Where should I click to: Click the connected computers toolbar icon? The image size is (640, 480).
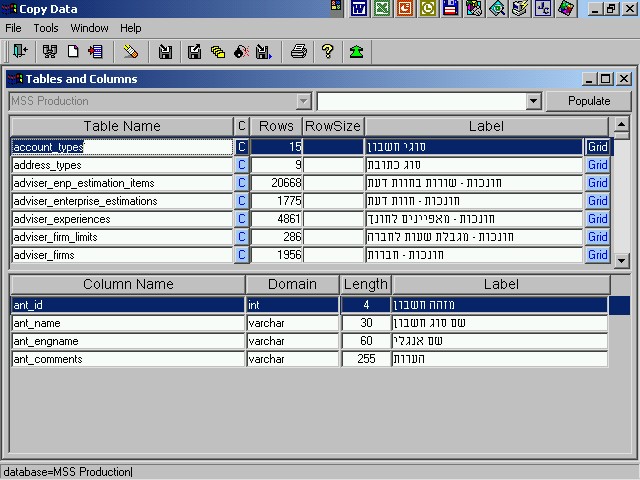click(x=49, y=51)
